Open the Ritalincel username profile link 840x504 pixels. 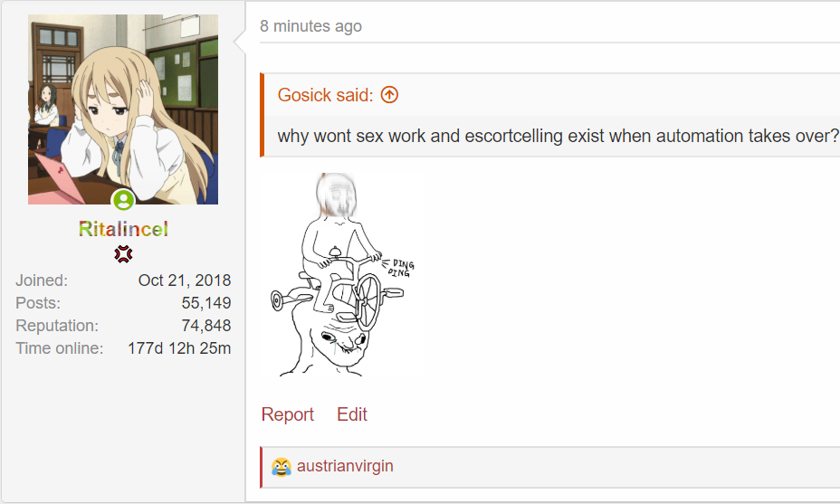click(x=123, y=229)
